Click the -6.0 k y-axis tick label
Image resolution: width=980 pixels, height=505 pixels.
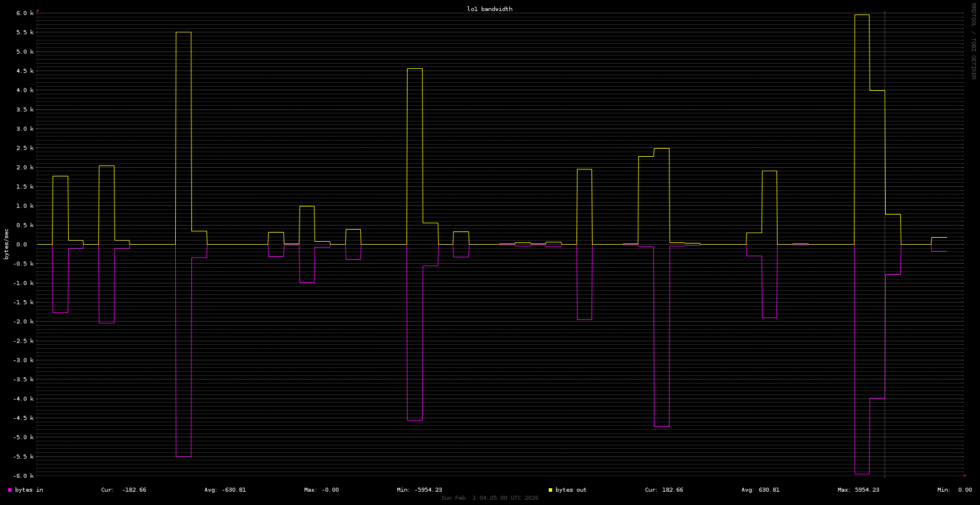23,476
